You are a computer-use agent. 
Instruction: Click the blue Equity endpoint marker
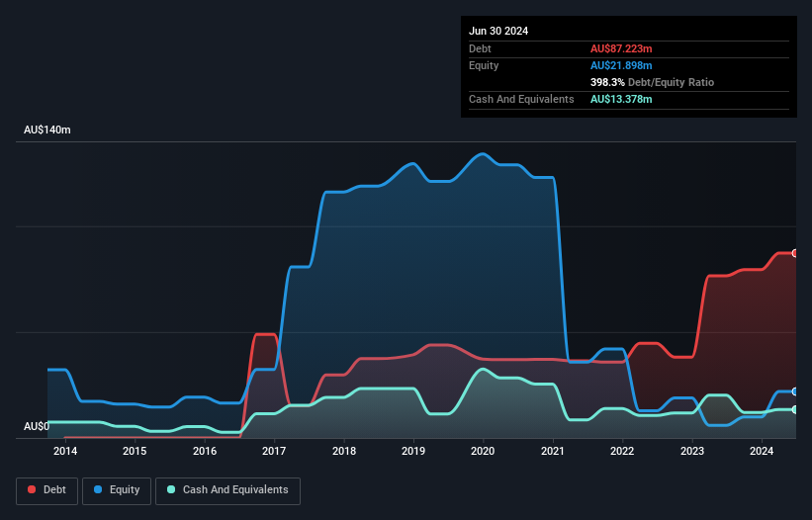coord(795,391)
